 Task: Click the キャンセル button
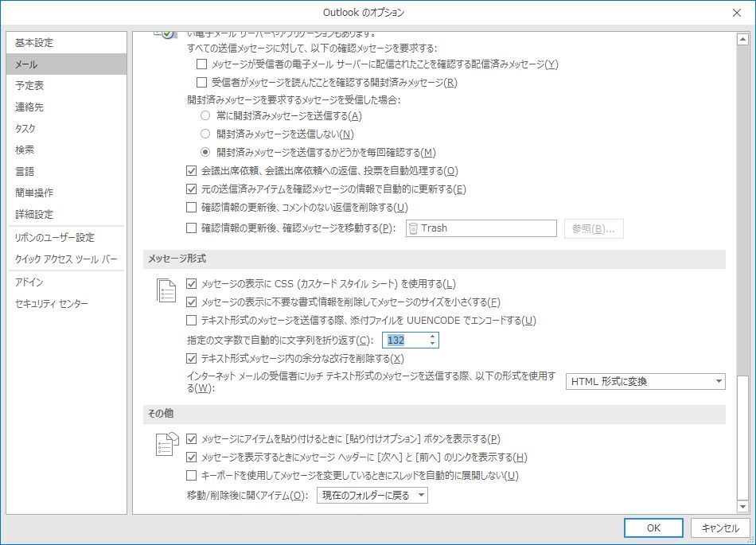720,528
